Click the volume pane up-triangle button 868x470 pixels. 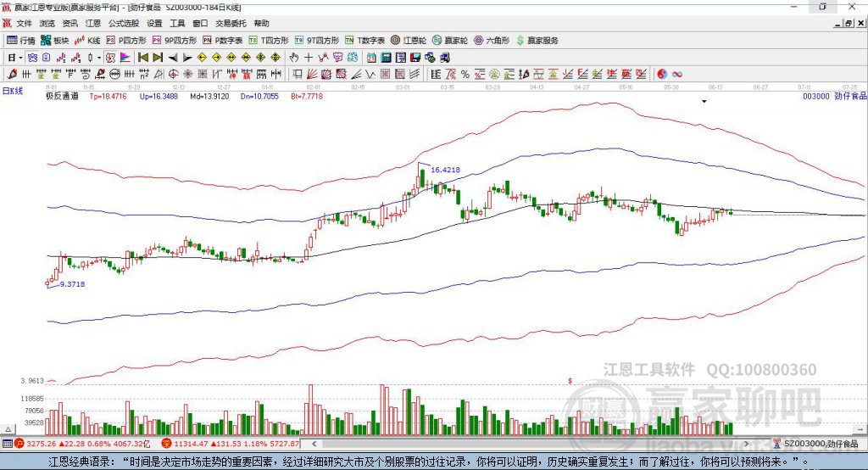tap(8, 429)
